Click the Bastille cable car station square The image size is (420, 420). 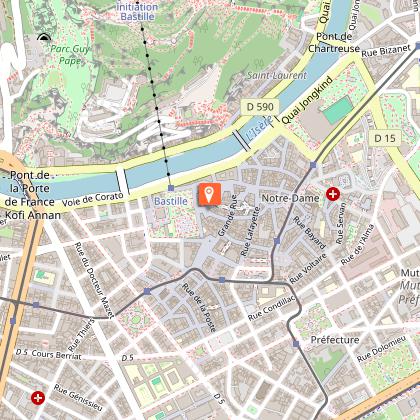pos(171,188)
